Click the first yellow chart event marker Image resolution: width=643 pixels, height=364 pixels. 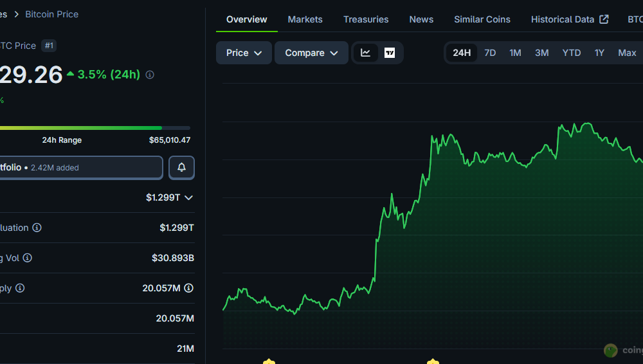(269, 361)
